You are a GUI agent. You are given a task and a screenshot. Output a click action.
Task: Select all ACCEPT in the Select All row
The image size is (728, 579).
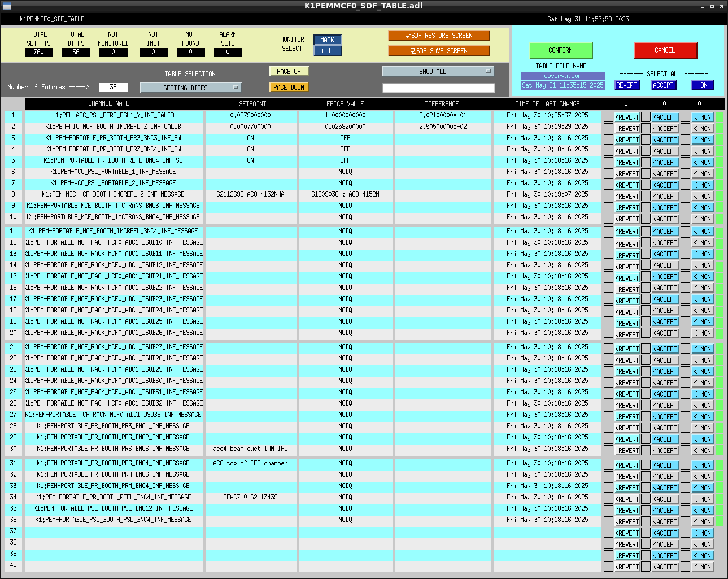664,85
